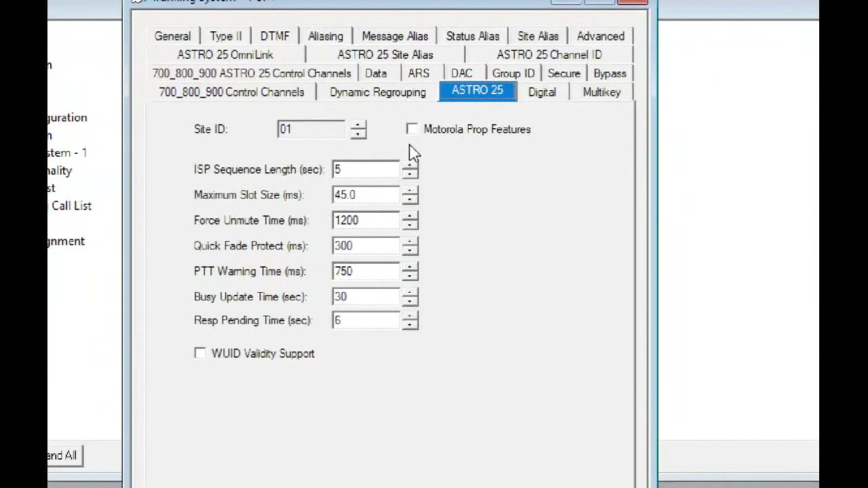
Task: Switch to the Multikey tab
Action: (x=601, y=92)
